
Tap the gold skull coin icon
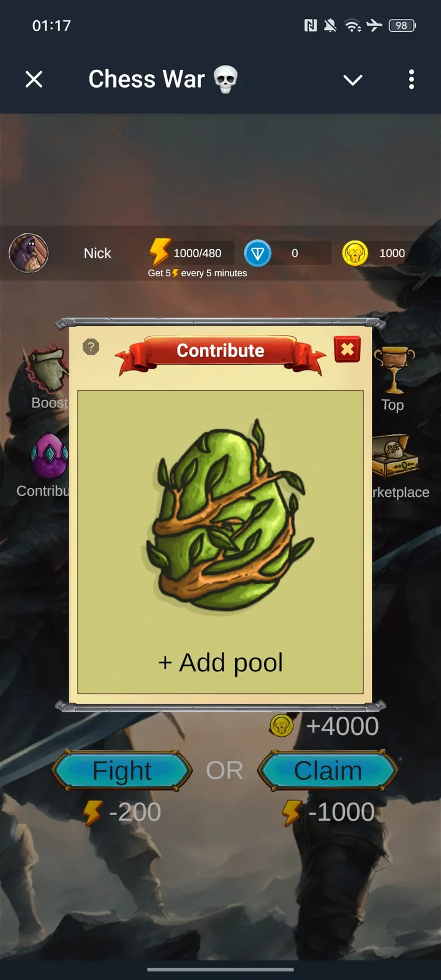[x=355, y=253]
